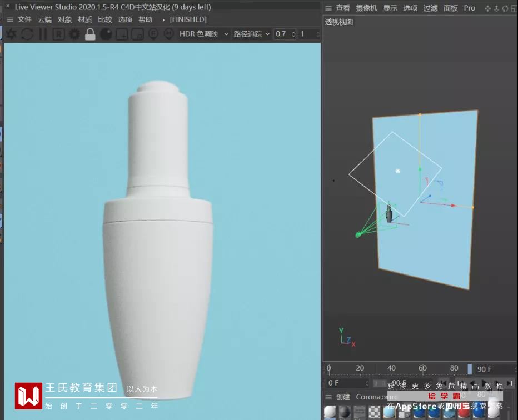
Task: Click the area light rectangle in viewport
Action: [x=395, y=174]
